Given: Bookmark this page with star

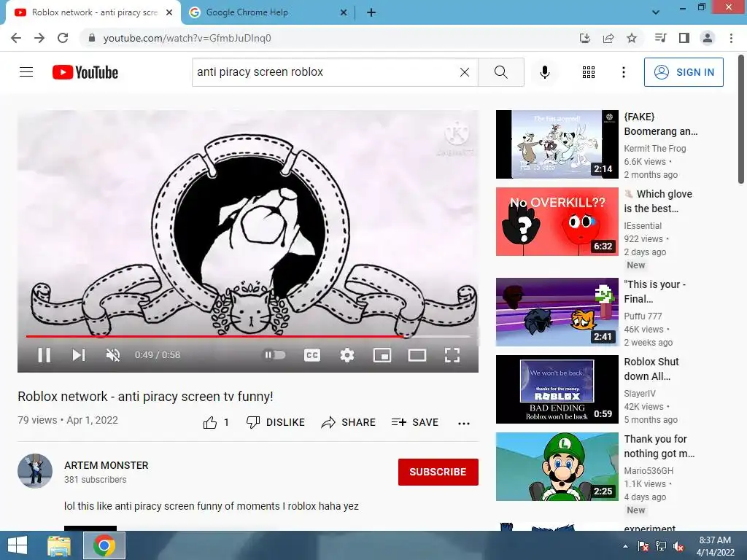Looking at the screenshot, I should 632,38.
